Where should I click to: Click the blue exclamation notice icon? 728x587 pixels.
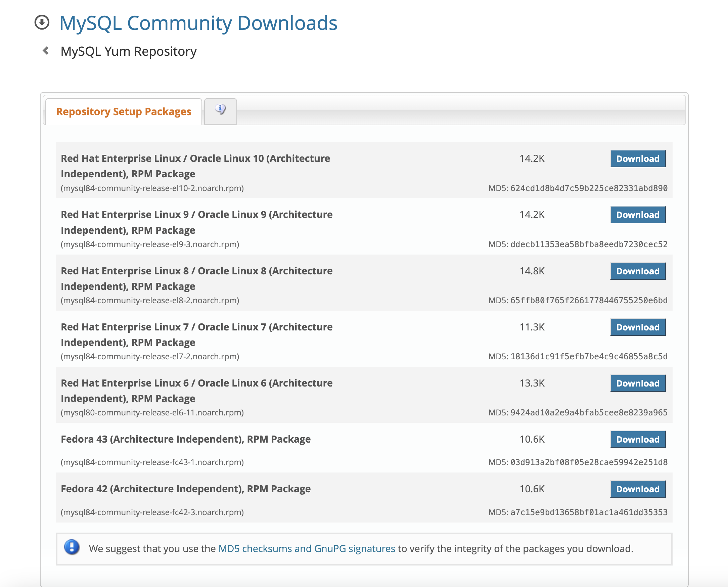72,547
